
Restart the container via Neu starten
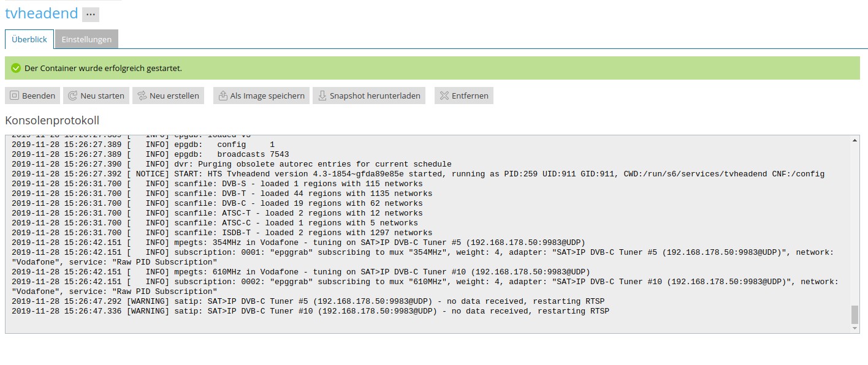(96, 96)
